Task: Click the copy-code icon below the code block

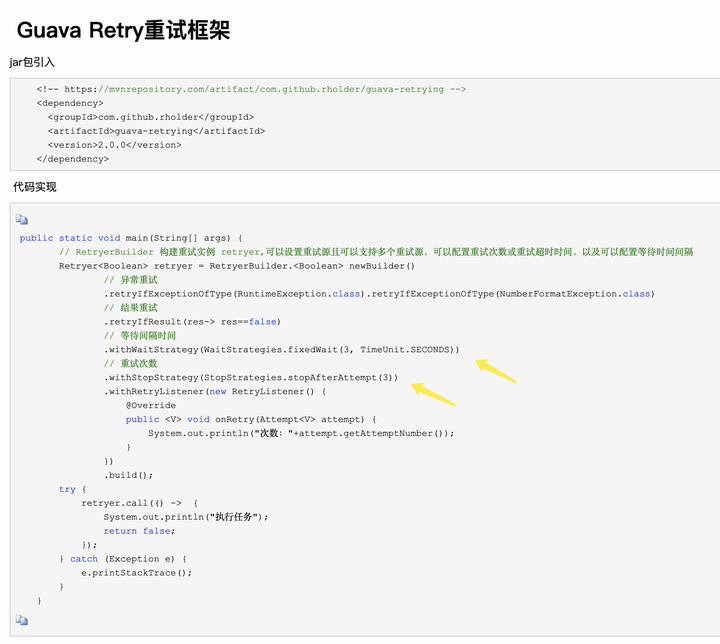Action: [x=22, y=620]
